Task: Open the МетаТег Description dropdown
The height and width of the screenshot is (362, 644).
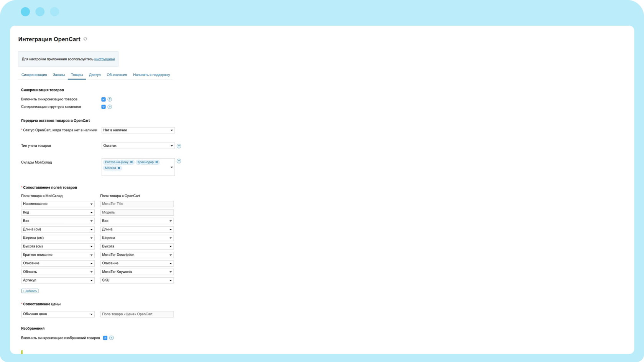Action: (137, 255)
